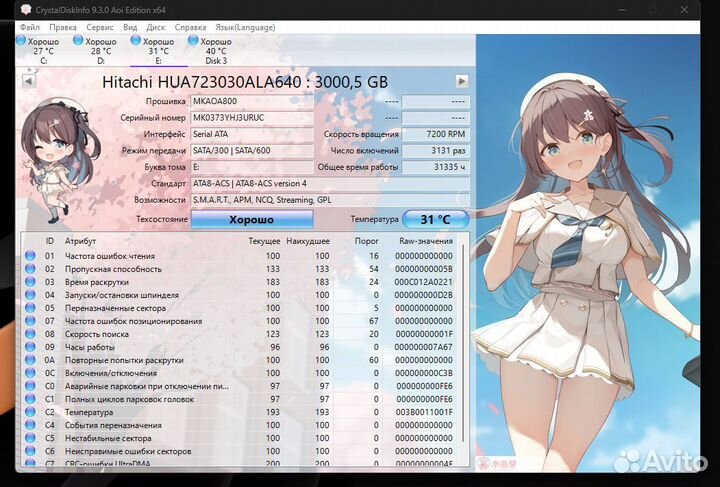Select disk E: tab at 31 °C

(x=158, y=50)
